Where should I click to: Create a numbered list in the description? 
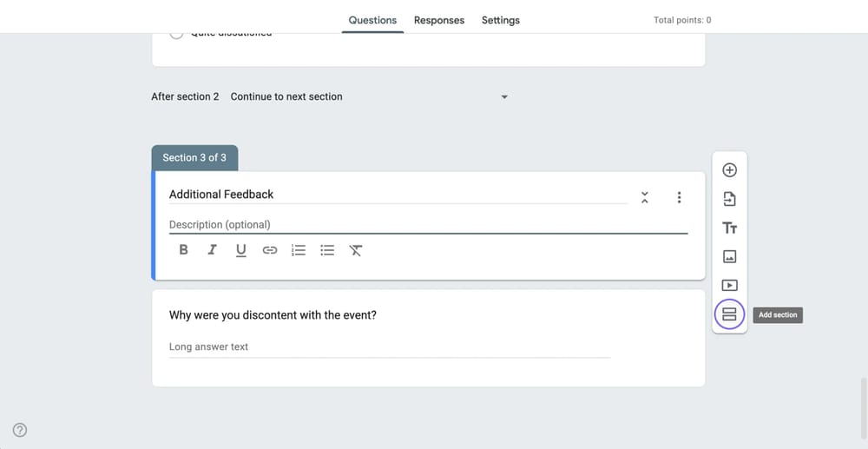pos(299,250)
